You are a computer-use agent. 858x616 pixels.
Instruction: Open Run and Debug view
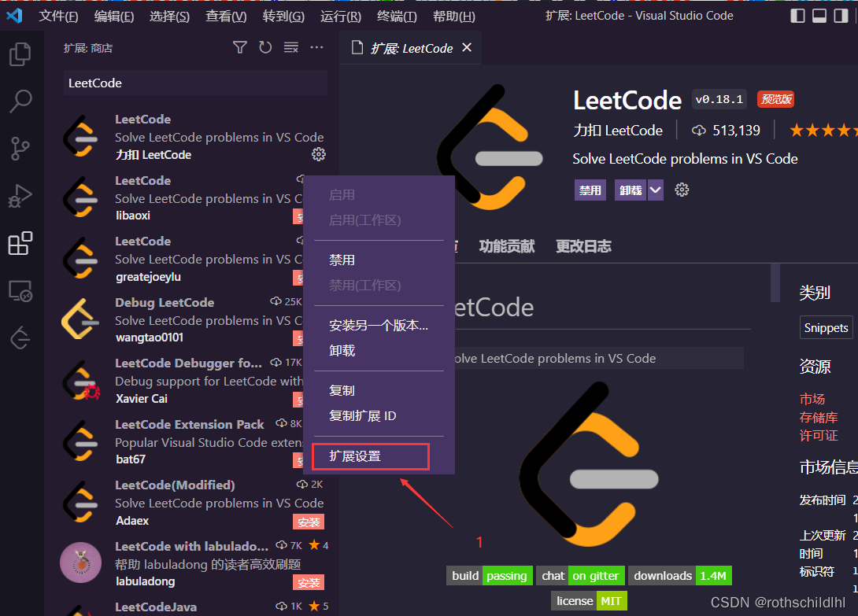[x=20, y=196]
